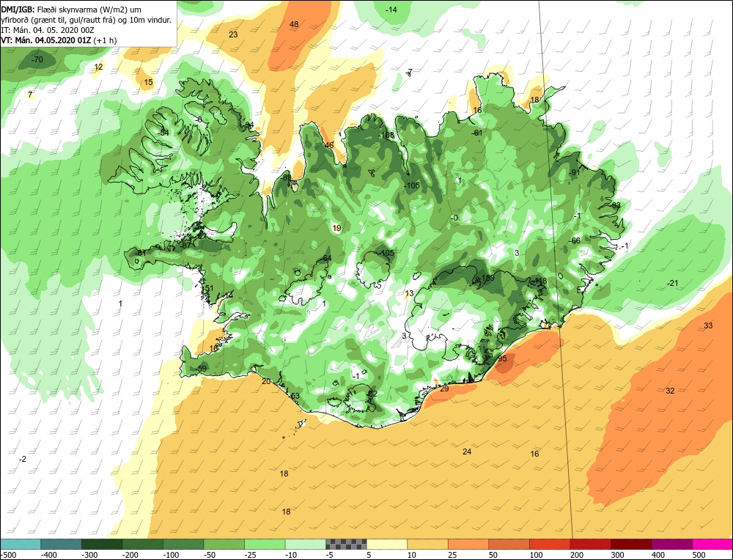Click the orange legend swatch between 25 and 50
733x560 pixels.
click(x=468, y=544)
